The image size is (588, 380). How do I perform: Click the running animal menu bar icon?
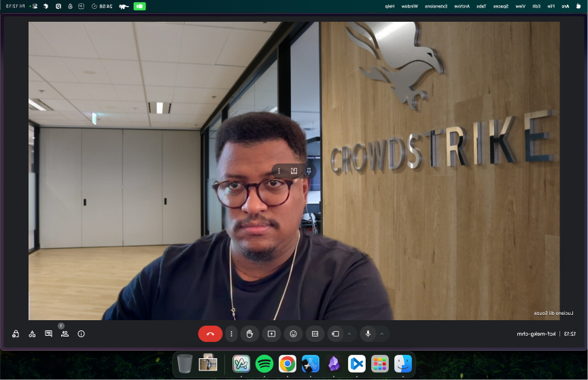coord(124,6)
